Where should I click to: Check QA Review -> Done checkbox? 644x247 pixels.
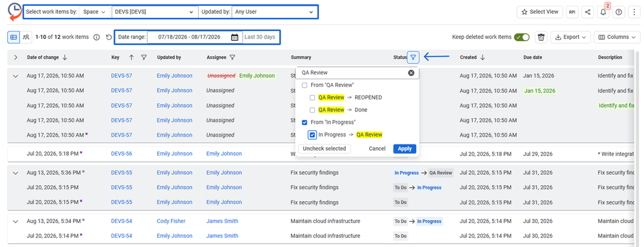(312, 110)
